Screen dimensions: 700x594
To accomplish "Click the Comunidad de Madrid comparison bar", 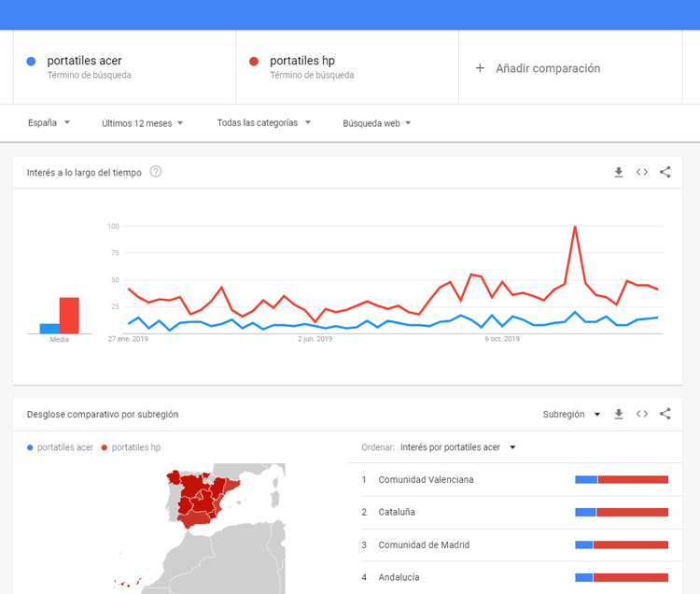I will pos(622,544).
